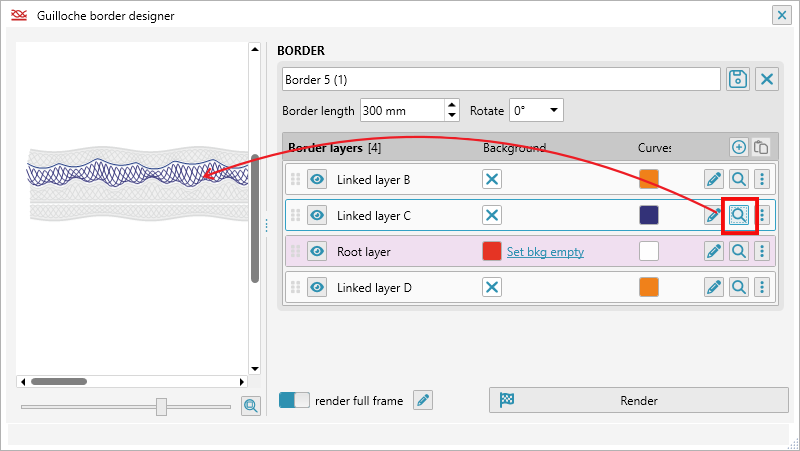
Task: Pick orange curve color of layer B
Action: (649, 179)
